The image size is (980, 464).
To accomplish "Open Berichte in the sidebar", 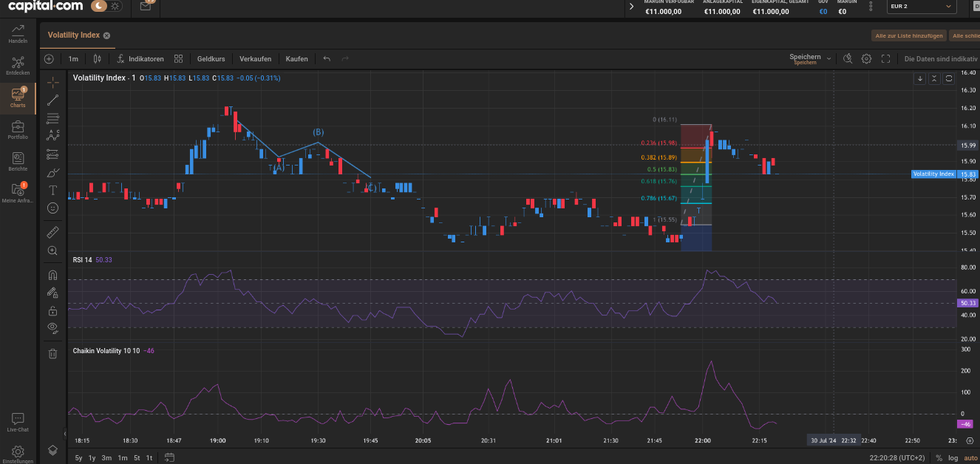I will point(18,162).
